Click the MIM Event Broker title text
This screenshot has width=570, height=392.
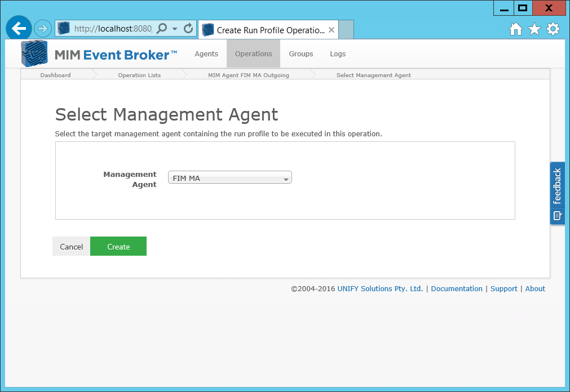coord(116,55)
